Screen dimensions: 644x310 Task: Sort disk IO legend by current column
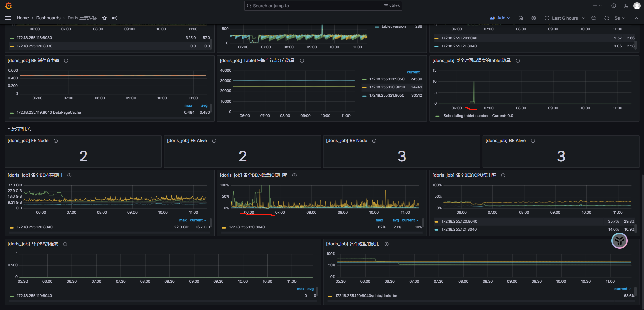[x=410, y=220]
